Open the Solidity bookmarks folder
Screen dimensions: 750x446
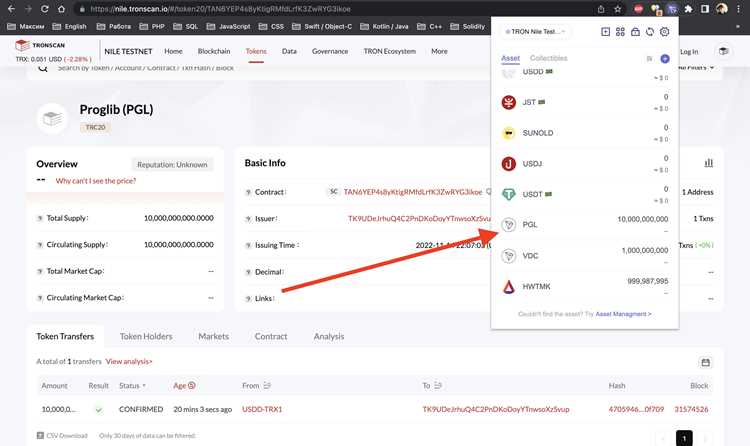coord(468,26)
